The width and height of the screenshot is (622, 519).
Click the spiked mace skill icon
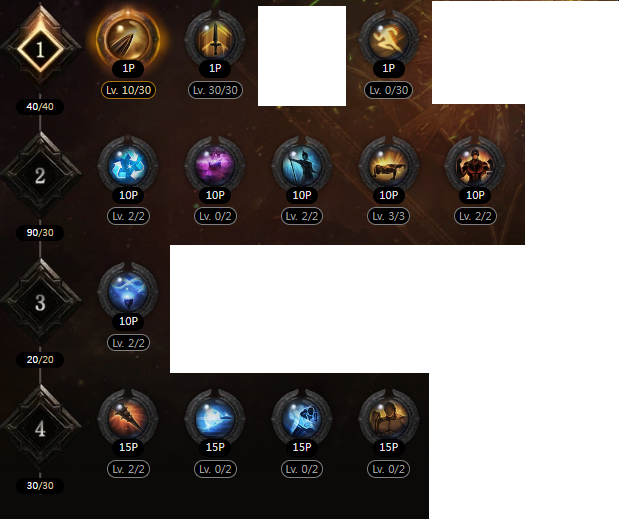128,418
